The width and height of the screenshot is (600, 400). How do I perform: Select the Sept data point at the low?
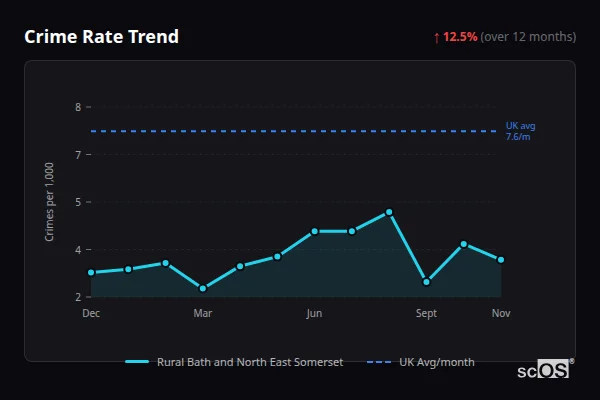point(426,282)
